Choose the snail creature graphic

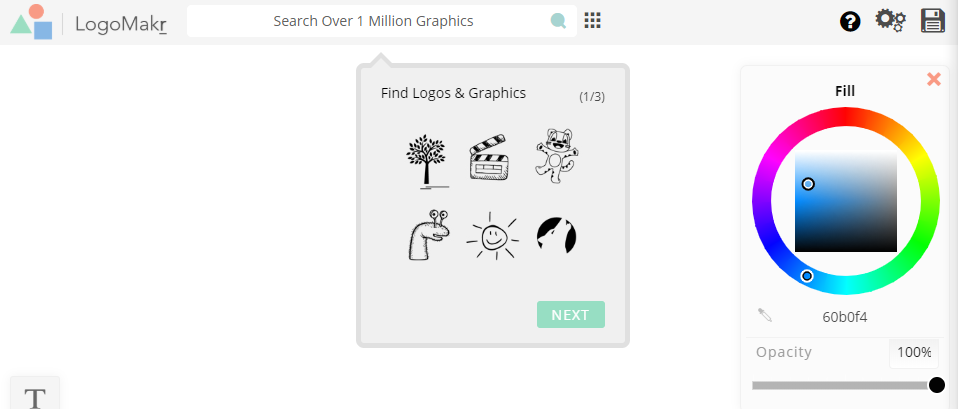pyautogui.click(x=428, y=235)
